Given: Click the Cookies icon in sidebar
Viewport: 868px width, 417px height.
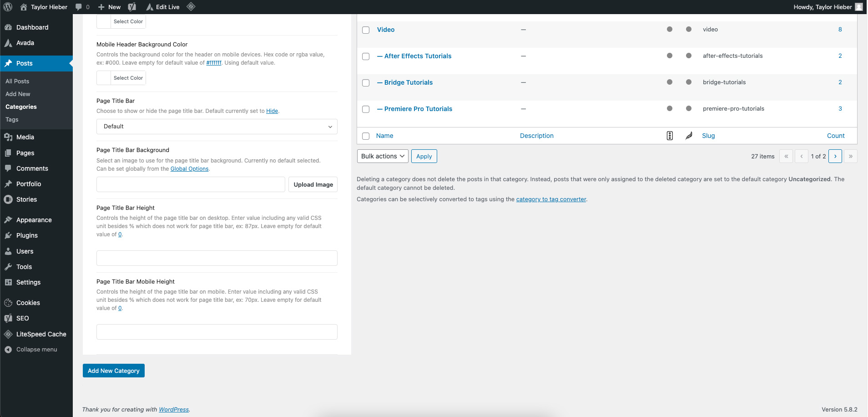Looking at the screenshot, I should pyautogui.click(x=8, y=303).
